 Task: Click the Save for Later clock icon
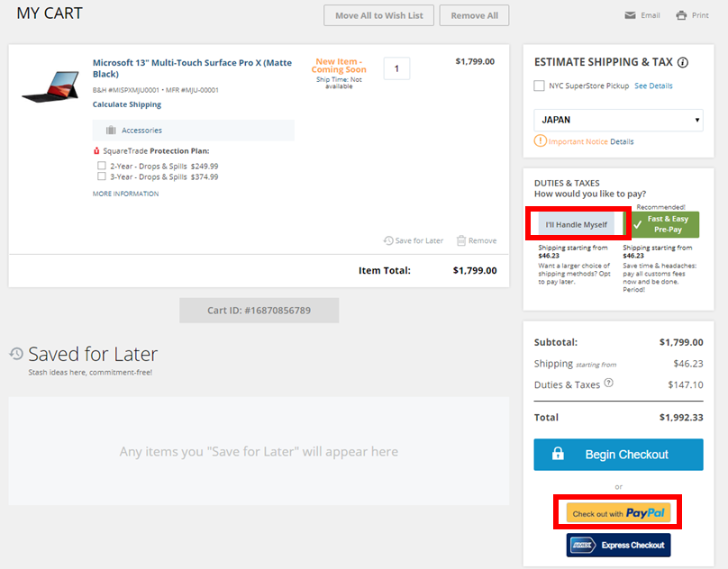tap(388, 240)
